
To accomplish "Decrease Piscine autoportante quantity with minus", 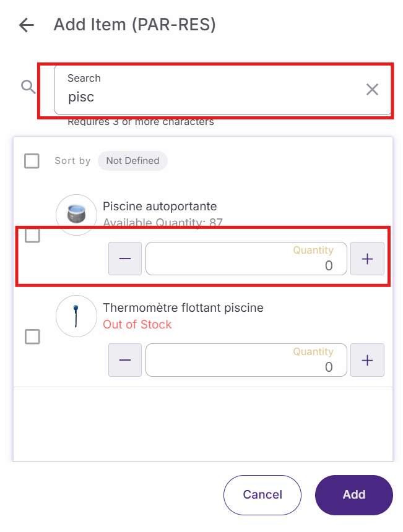I will (125, 259).
